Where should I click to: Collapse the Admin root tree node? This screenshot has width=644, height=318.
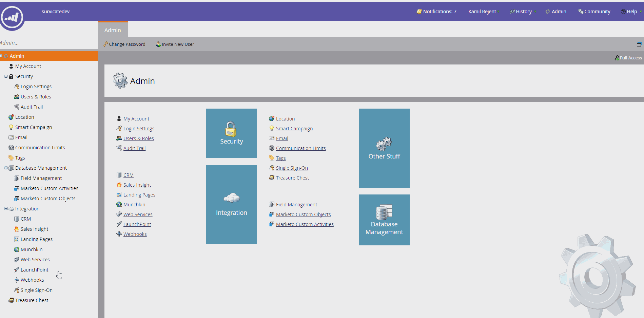coord(1,56)
